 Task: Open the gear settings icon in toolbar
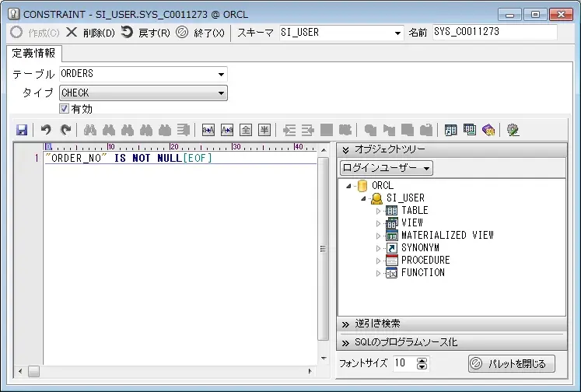(x=513, y=130)
